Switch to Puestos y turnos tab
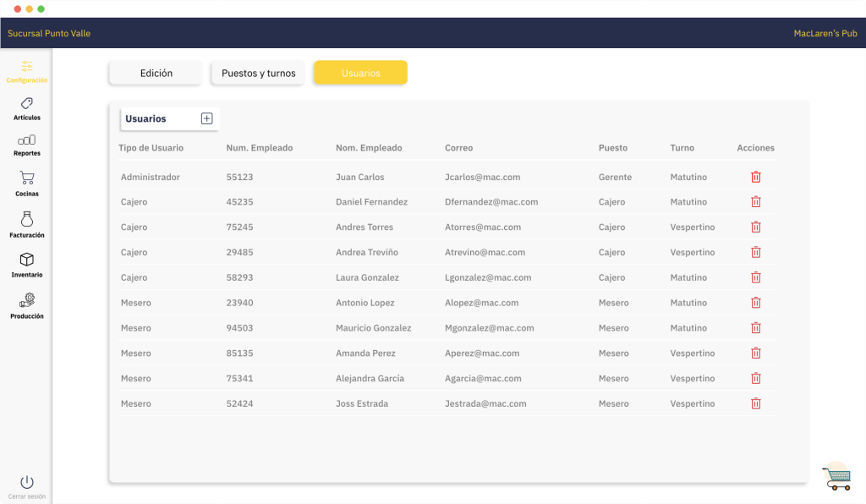 click(258, 74)
